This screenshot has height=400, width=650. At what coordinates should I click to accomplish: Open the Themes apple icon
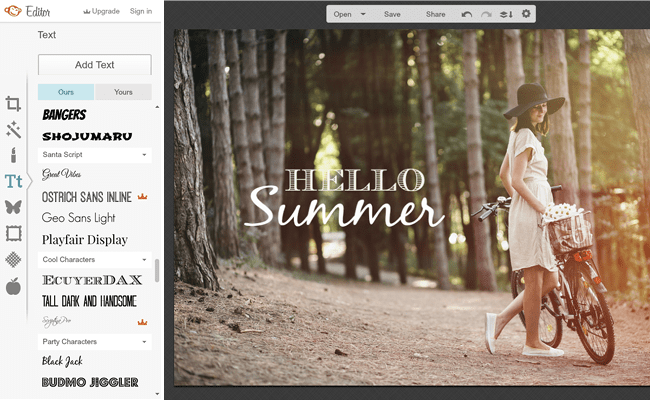click(x=13, y=286)
